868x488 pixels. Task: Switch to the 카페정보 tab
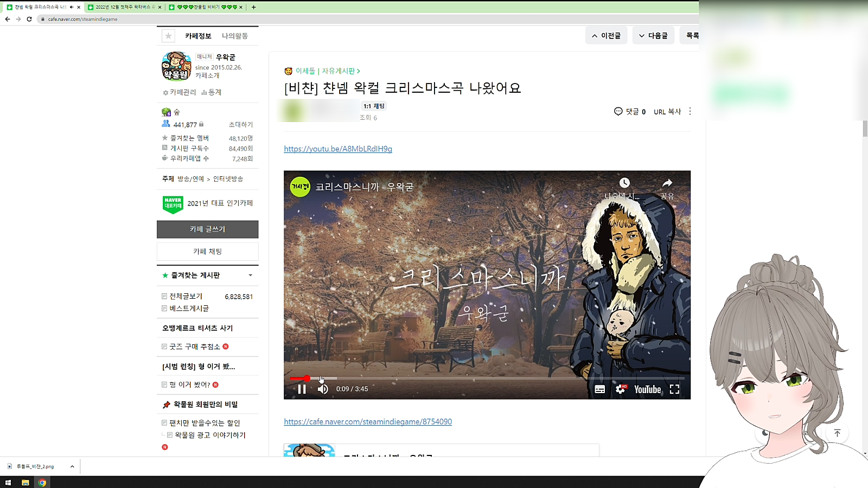pos(198,36)
